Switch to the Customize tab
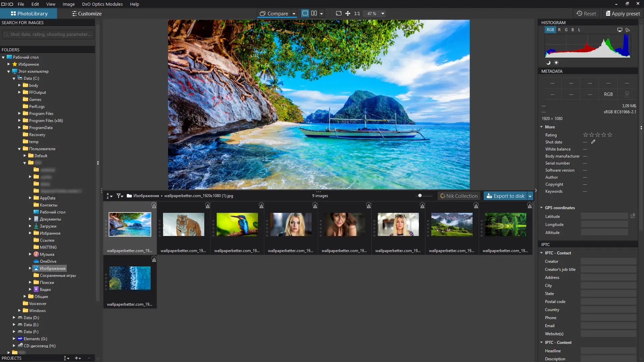This screenshot has width=644, height=362. point(86,14)
